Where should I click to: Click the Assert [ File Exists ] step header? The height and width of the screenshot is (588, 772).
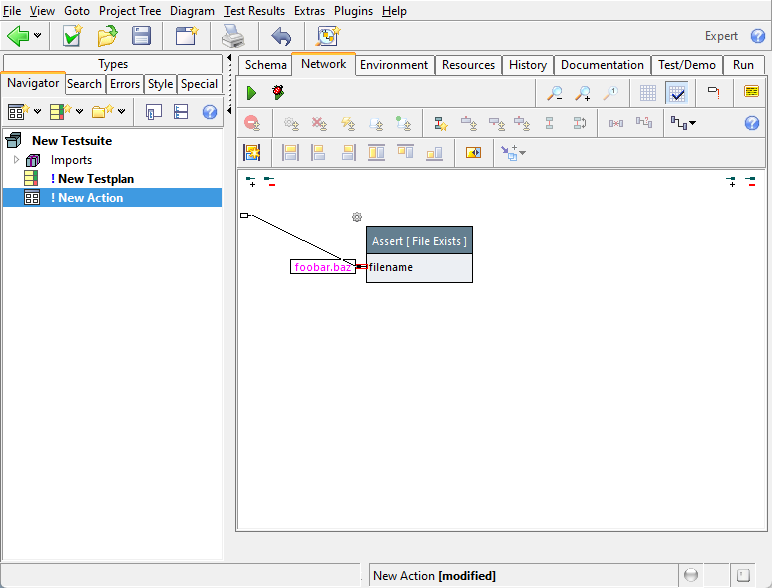(419, 241)
